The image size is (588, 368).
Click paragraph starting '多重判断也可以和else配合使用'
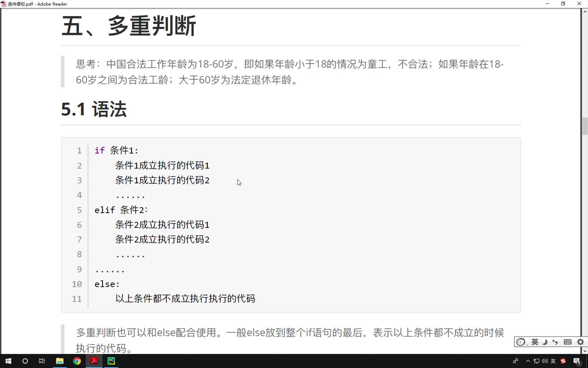pos(290,340)
